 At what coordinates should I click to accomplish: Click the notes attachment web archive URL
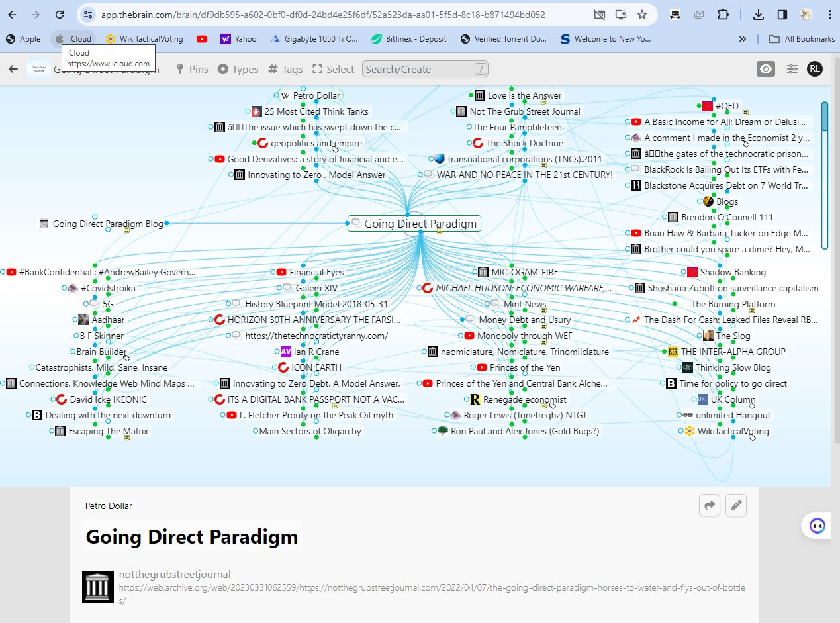tap(432, 594)
